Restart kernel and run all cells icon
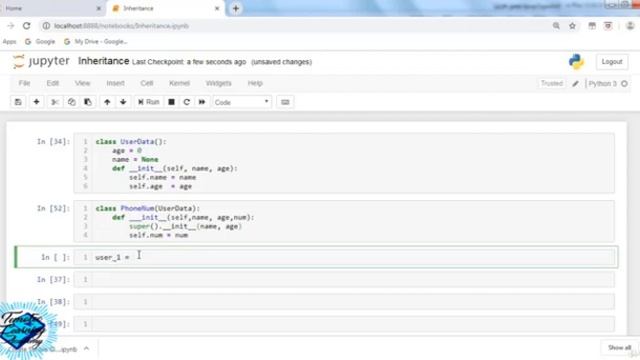 [x=202, y=102]
